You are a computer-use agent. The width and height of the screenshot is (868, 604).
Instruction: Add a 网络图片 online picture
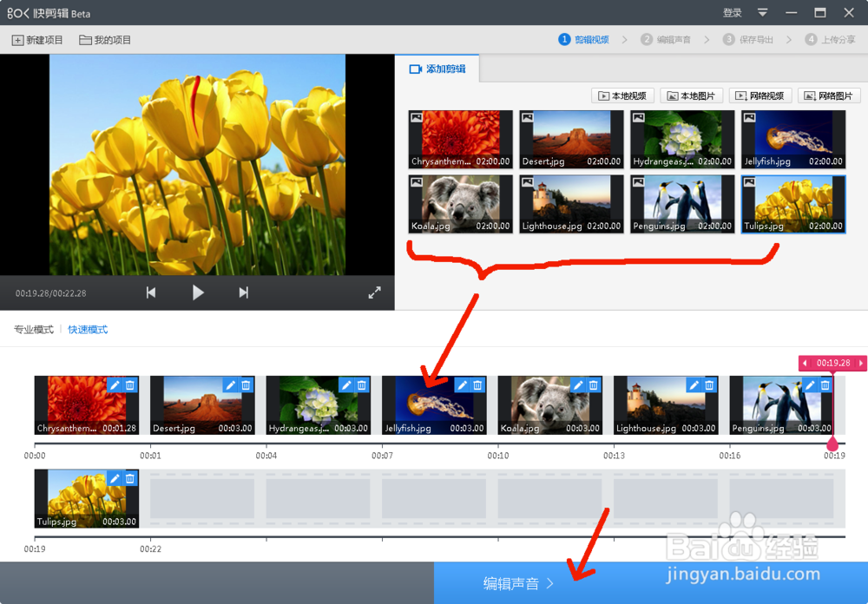tap(829, 95)
